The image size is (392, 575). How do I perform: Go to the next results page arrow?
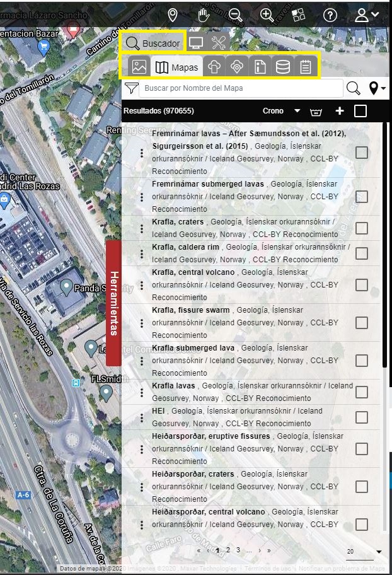(x=260, y=550)
